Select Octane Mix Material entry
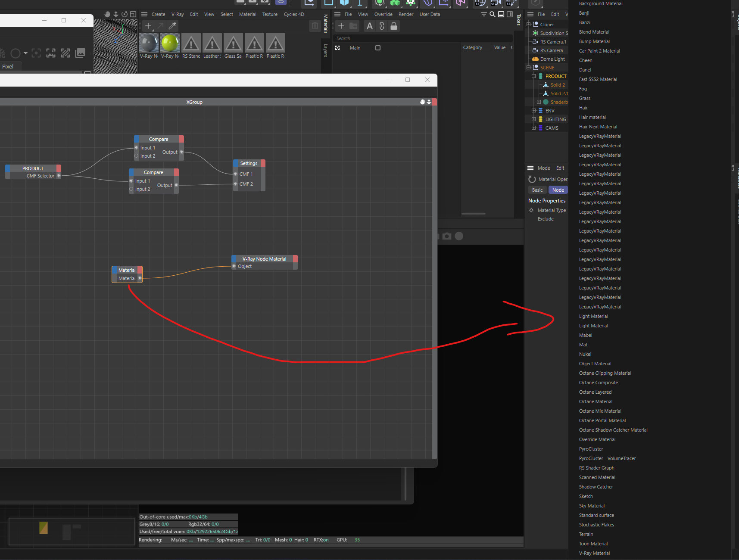Image resolution: width=739 pixels, height=560 pixels. [x=600, y=411]
